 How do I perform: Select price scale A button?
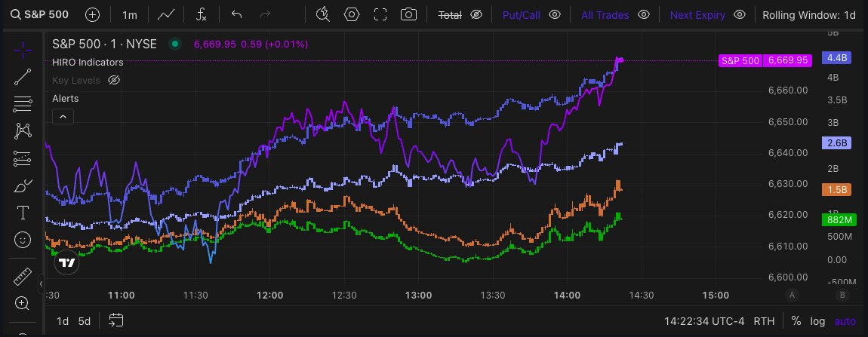click(x=793, y=295)
